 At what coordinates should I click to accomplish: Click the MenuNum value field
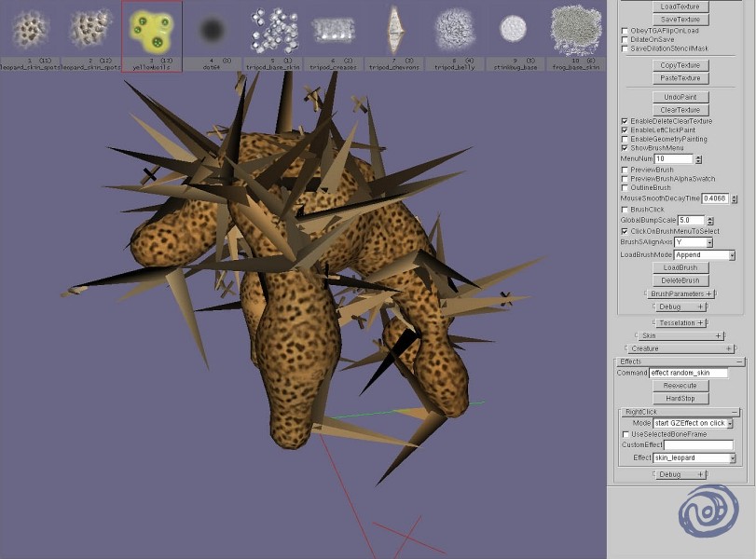click(x=674, y=159)
